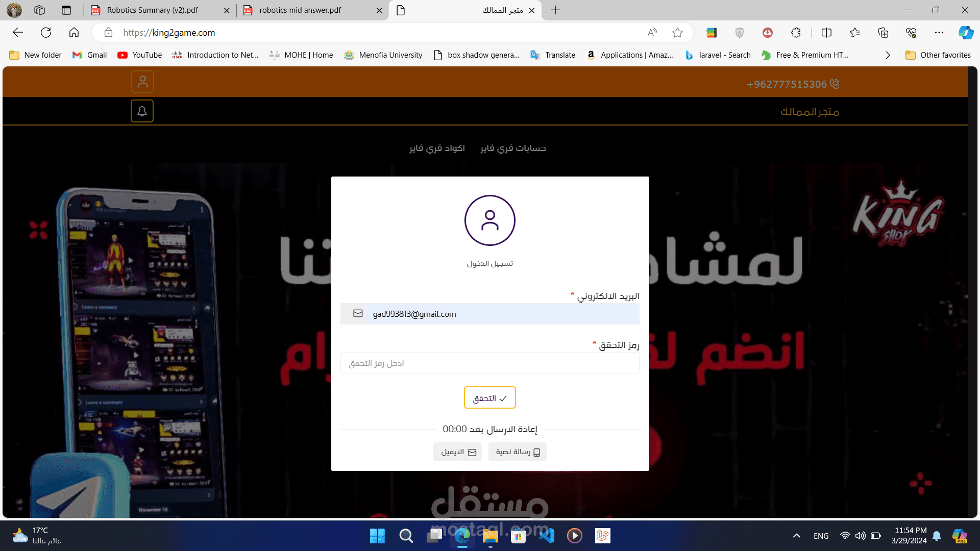The image size is (980, 551).
Task: Expand hidden favorites bar chevron
Action: point(888,55)
